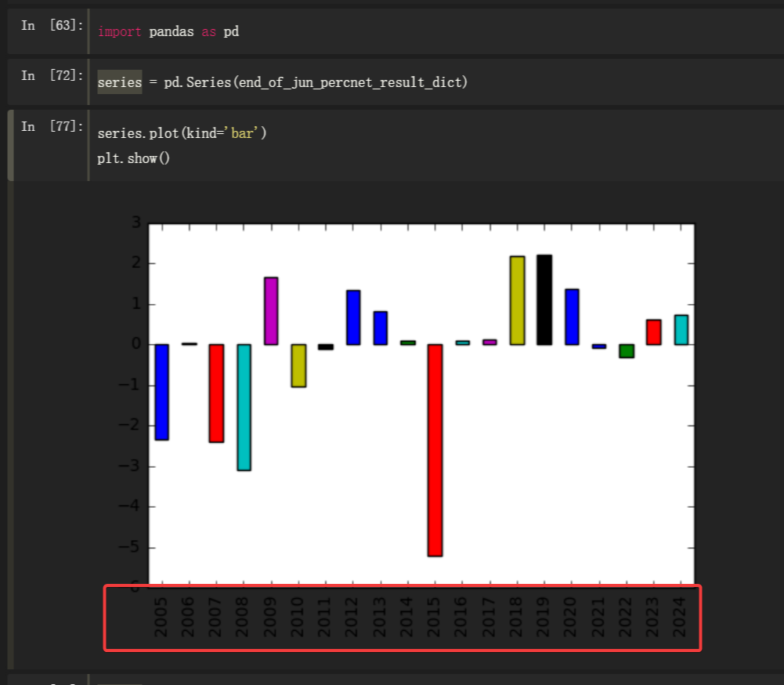The image size is (784, 685).
Task: Click the pd.Series assignment code cell
Action: click(436, 82)
